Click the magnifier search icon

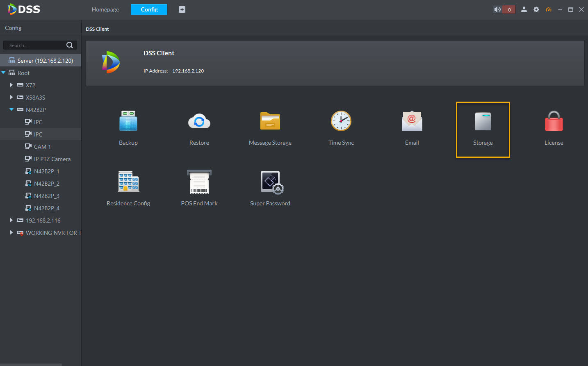pos(70,45)
